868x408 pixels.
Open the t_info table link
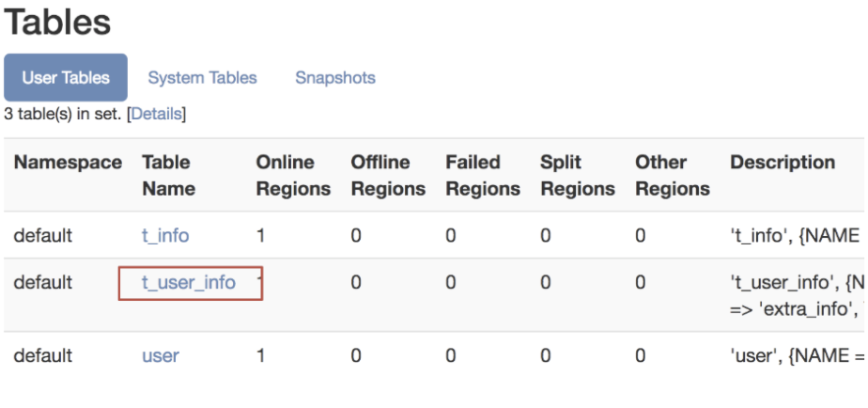click(165, 236)
